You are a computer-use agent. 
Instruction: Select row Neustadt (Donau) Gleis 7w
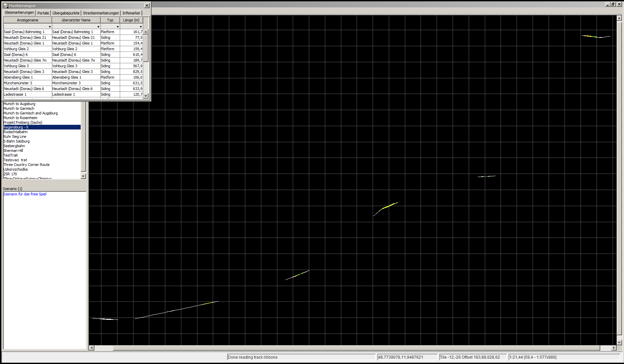coord(73,60)
